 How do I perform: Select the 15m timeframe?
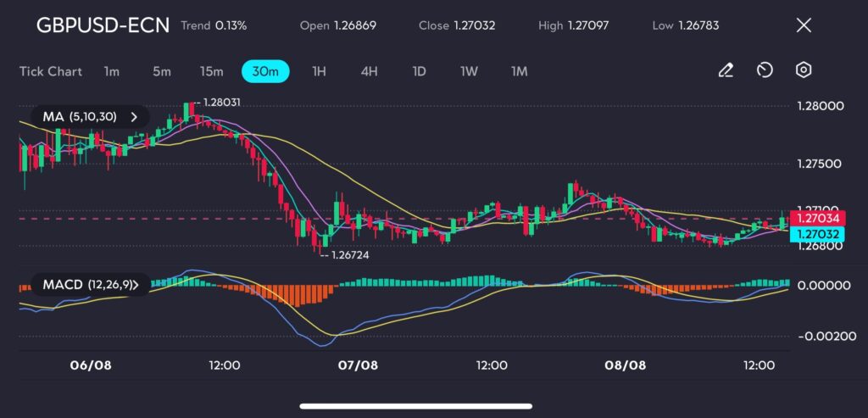(x=212, y=71)
